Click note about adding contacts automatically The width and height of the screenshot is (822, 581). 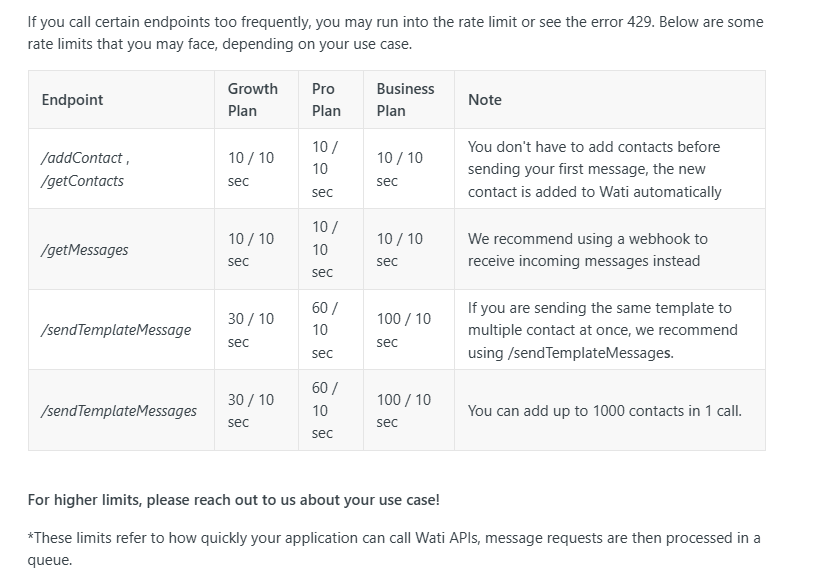click(594, 169)
